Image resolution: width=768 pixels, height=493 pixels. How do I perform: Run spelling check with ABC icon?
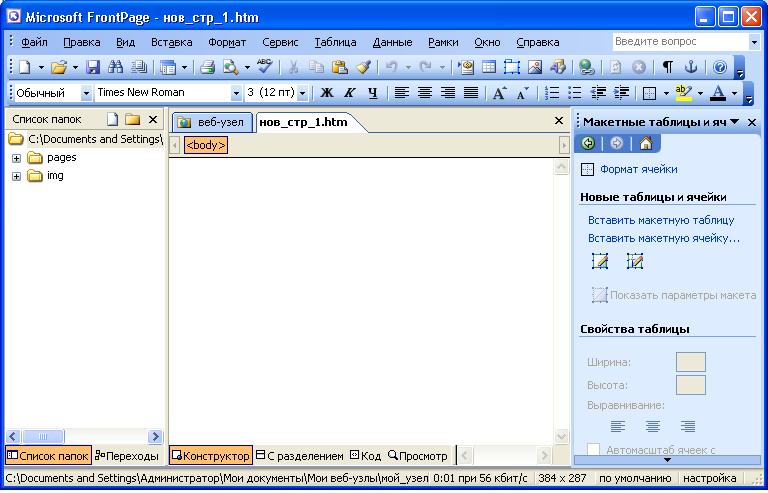pyautogui.click(x=265, y=66)
